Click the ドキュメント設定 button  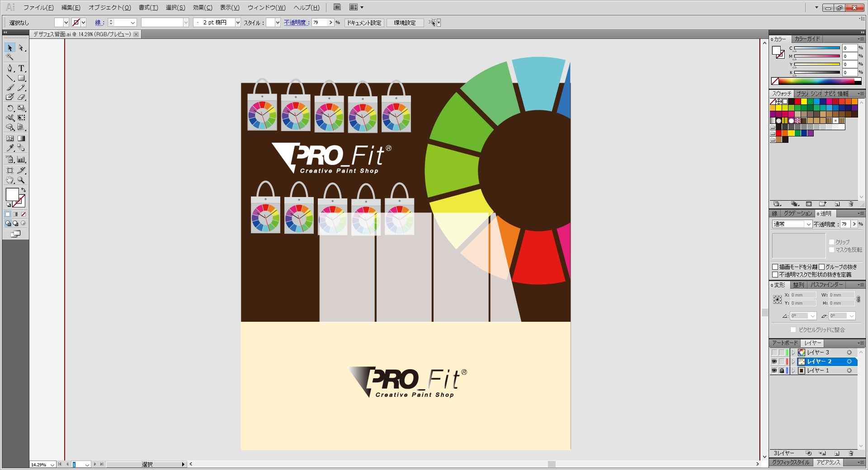364,23
